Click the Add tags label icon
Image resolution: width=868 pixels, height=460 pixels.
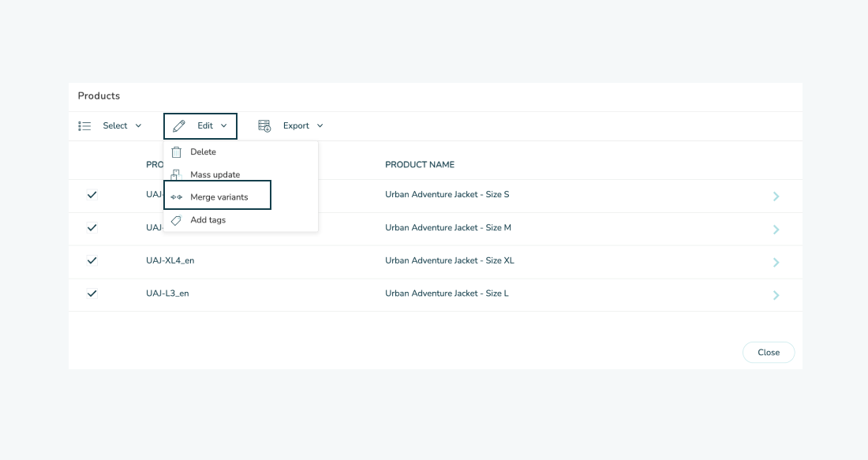tap(177, 220)
